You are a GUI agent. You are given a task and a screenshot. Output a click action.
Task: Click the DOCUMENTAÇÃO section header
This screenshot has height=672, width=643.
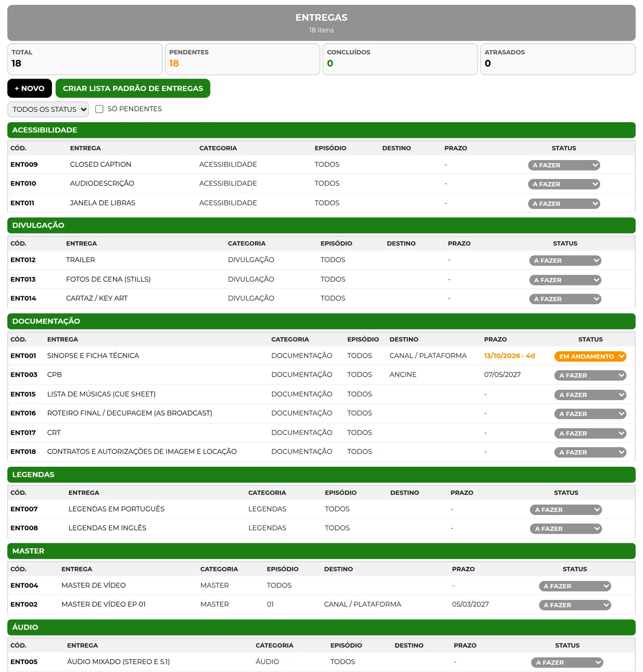[321, 321]
